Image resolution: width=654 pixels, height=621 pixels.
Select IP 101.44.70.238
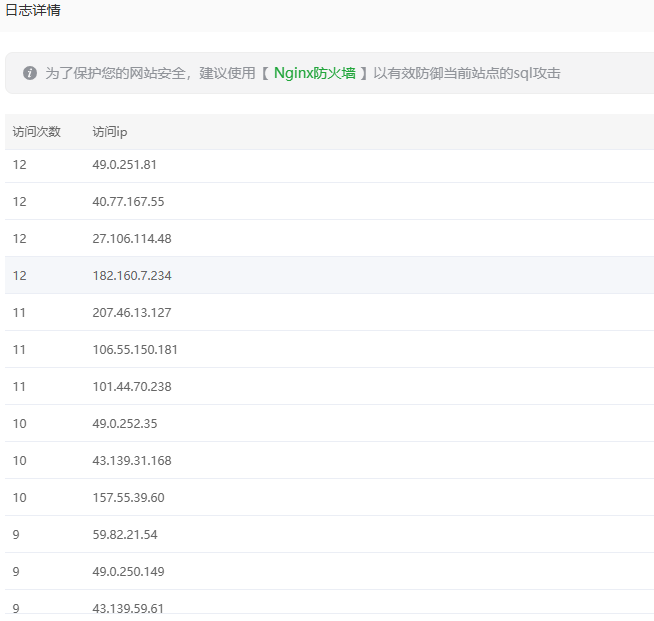[x=132, y=387]
